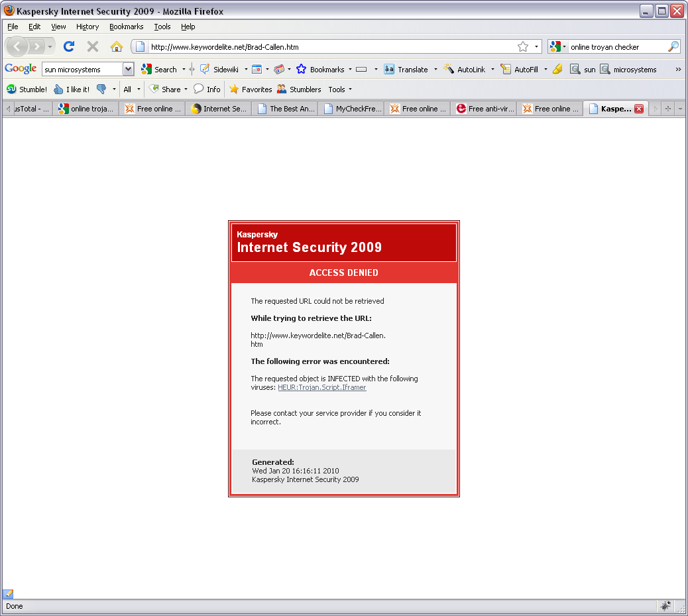Go to the Firefox home page
688x616 pixels.
(116, 46)
